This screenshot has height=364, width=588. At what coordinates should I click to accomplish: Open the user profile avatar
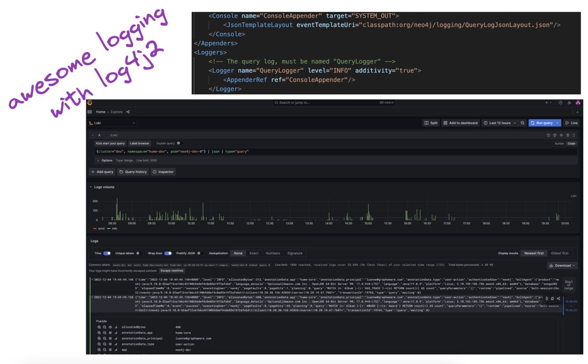click(x=578, y=103)
